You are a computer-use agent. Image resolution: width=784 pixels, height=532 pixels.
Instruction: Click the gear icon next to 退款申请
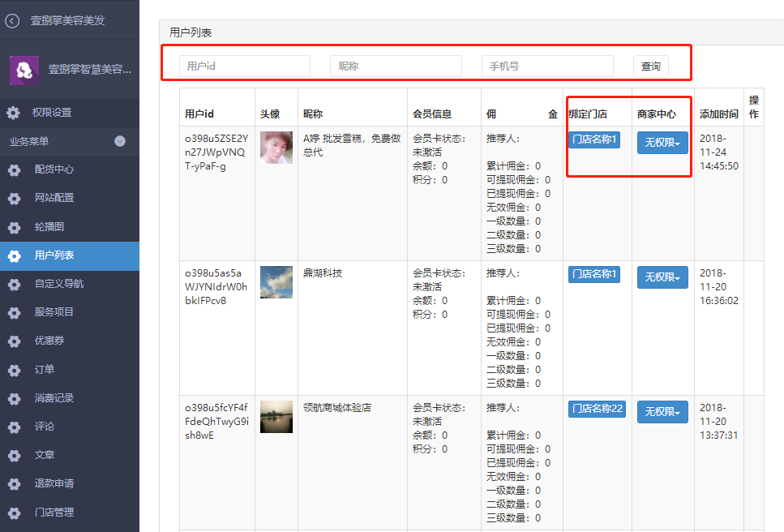coord(14,484)
